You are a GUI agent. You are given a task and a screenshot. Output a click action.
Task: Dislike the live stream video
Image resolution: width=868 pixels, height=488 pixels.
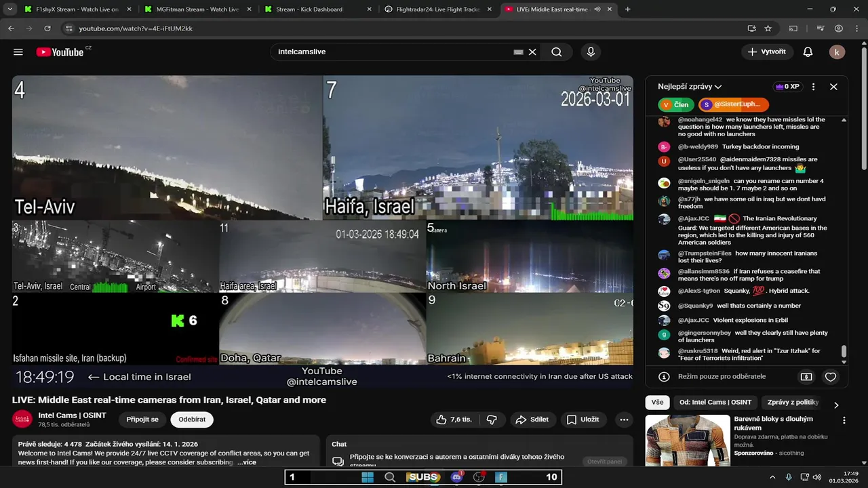[492, 420]
